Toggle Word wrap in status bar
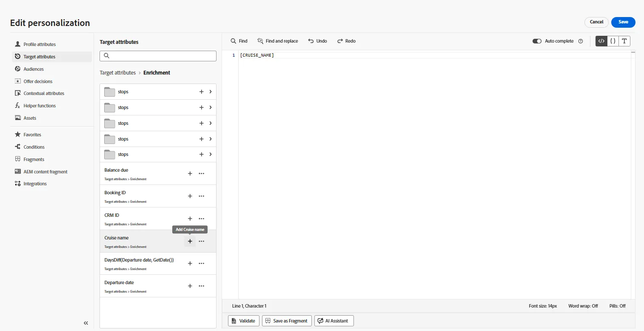The height and width of the screenshot is (331, 644). [583, 306]
